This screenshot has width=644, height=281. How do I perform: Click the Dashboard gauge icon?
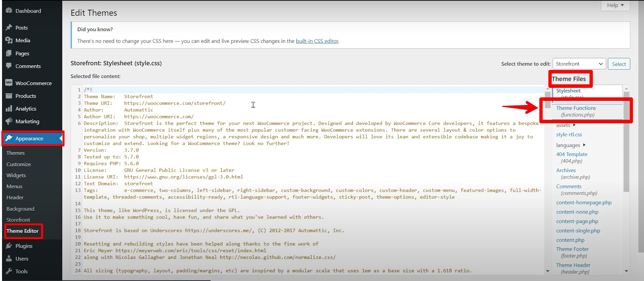coord(9,11)
